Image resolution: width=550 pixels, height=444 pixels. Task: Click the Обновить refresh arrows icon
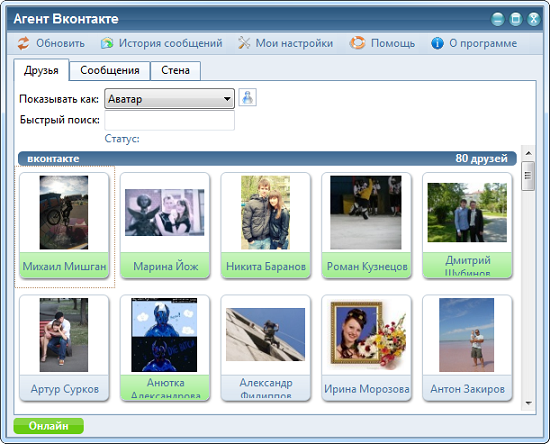click(24, 43)
